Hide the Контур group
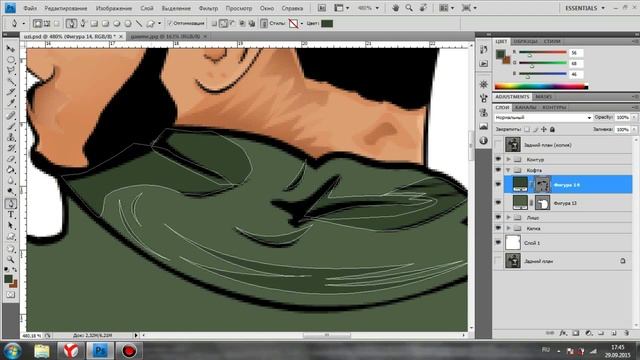This screenshot has height=360, width=640. tap(498, 159)
